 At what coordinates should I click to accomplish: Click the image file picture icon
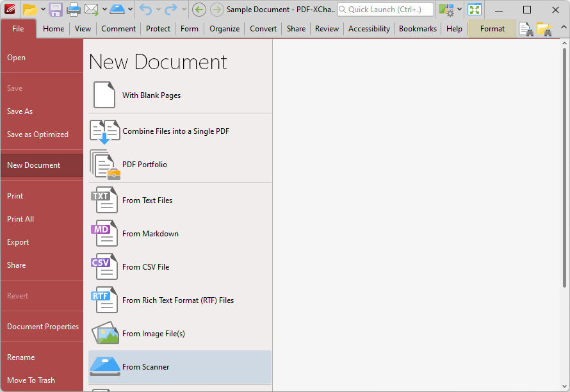point(105,332)
